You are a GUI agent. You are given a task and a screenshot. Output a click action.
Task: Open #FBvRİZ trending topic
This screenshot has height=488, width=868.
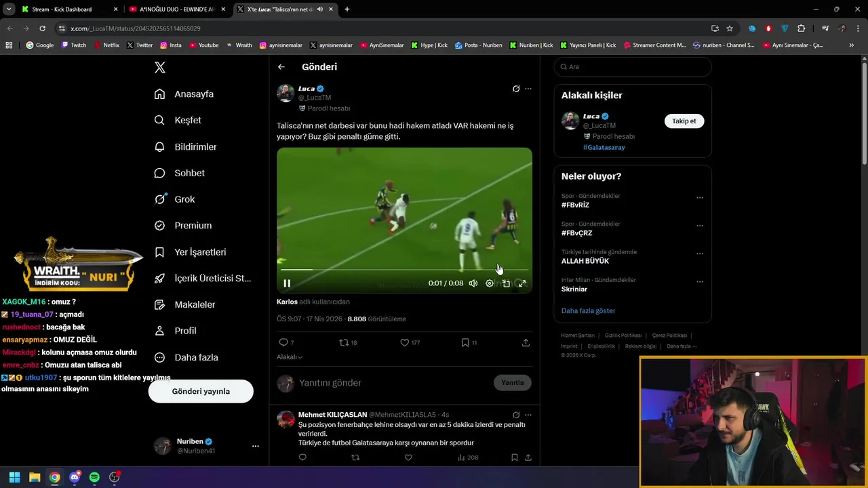575,205
